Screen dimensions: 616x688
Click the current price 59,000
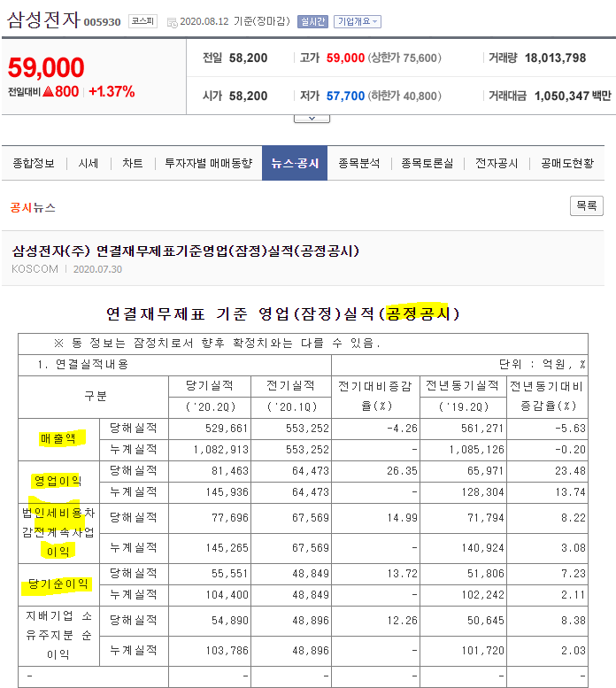[46, 67]
